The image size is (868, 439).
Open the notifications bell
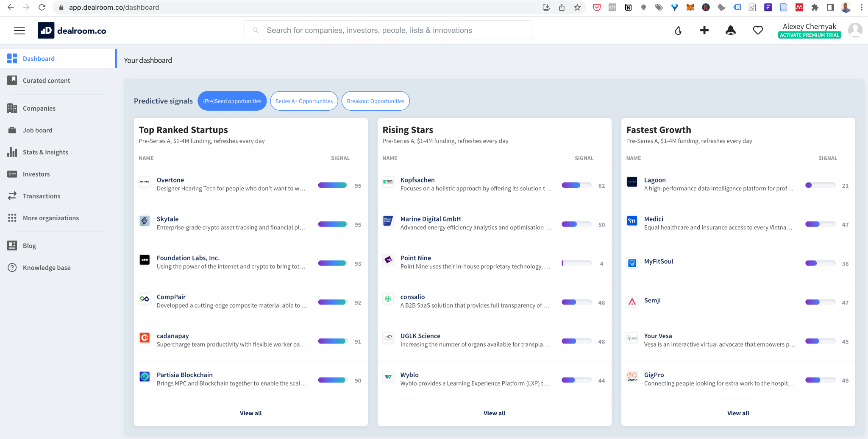[731, 31]
